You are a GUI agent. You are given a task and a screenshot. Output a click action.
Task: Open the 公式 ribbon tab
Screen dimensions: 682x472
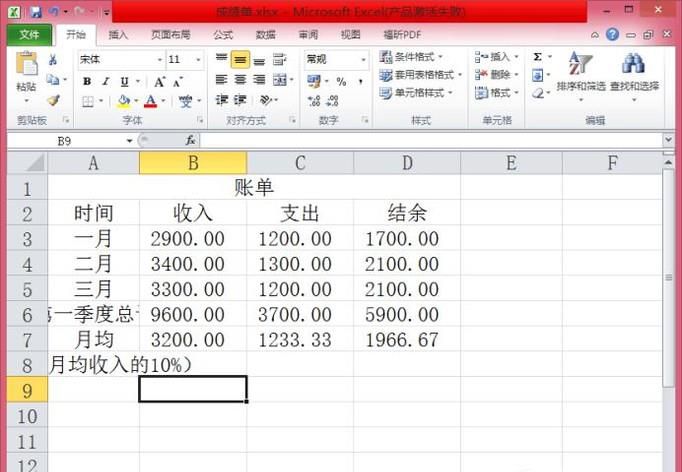point(223,35)
